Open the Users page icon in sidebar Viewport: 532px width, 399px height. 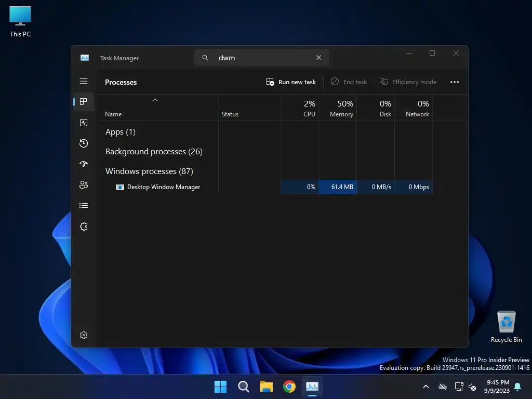click(84, 184)
